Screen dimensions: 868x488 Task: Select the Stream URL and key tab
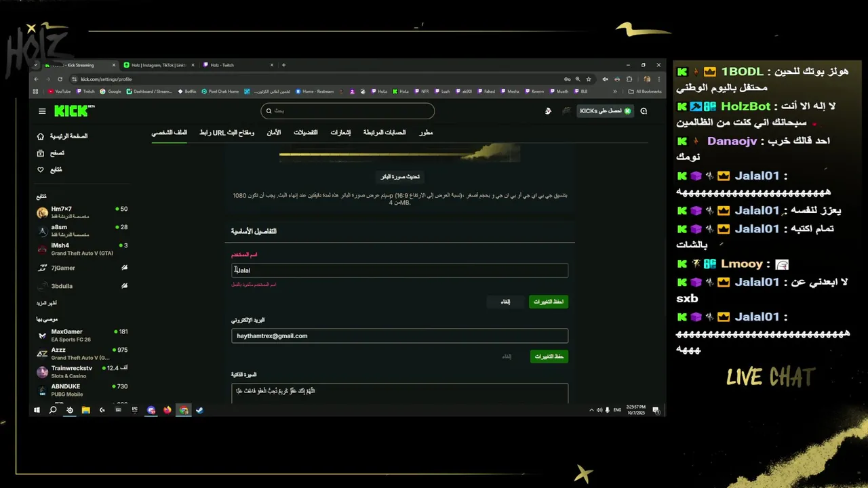click(x=226, y=132)
